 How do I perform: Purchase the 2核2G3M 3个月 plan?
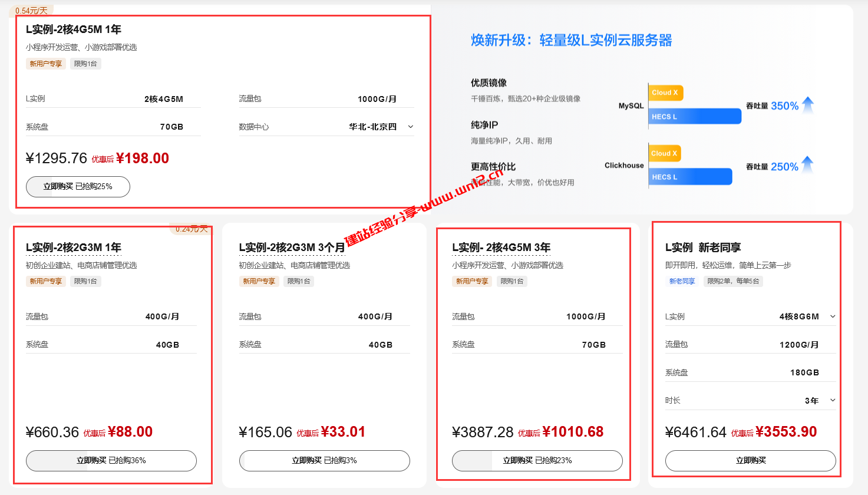[324, 461]
